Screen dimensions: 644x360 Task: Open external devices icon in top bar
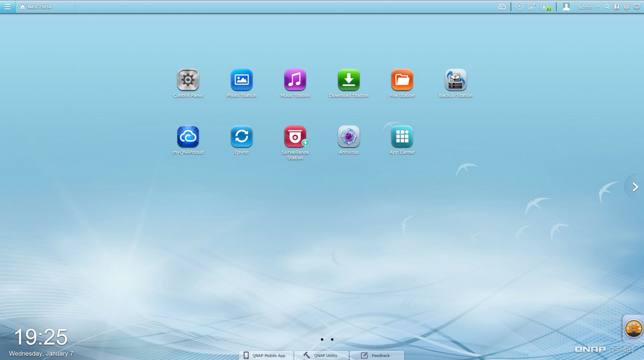[532, 7]
